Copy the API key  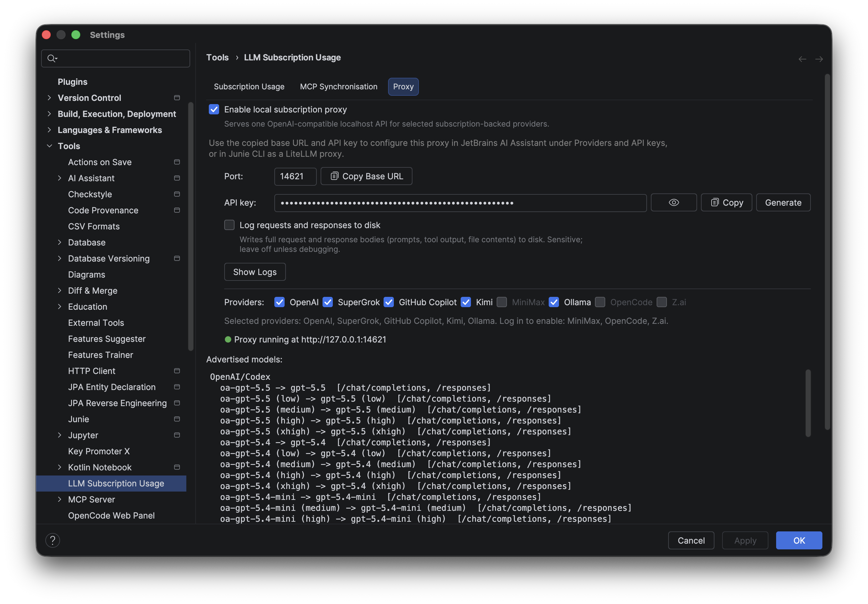click(726, 203)
